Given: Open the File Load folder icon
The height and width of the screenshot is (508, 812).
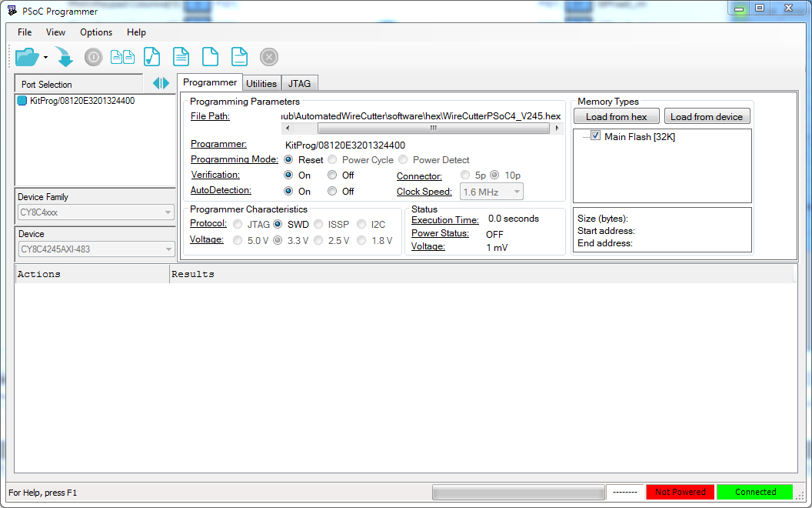Looking at the screenshot, I should 27,57.
